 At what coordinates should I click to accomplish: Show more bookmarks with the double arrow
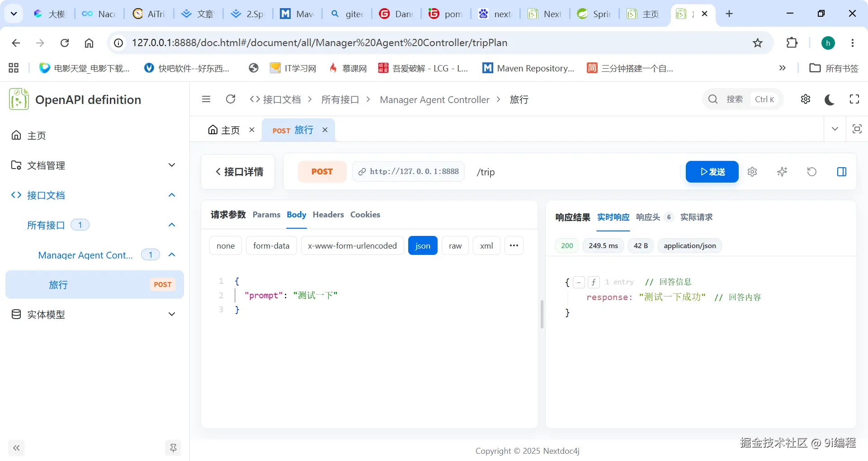point(782,68)
